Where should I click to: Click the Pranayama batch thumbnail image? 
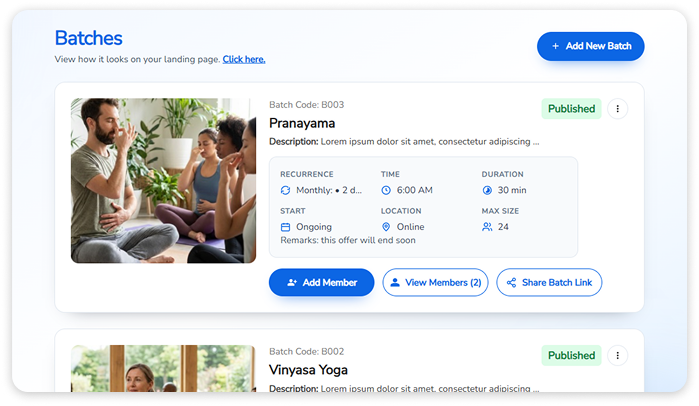click(x=164, y=180)
